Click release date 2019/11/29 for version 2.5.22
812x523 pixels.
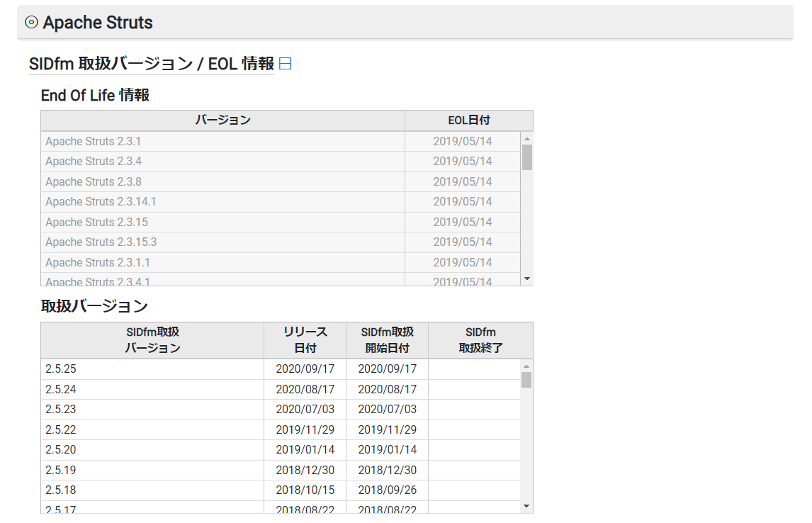(305, 429)
